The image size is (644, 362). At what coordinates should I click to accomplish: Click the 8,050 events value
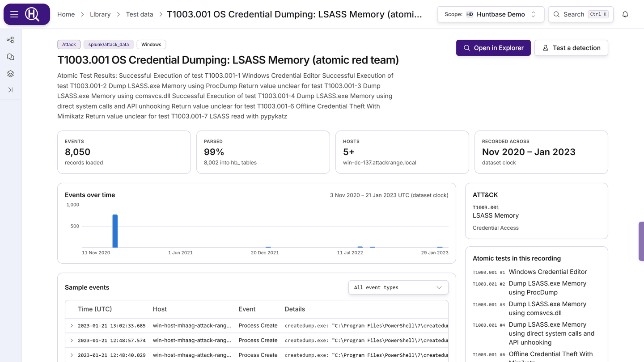pos(77,152)
